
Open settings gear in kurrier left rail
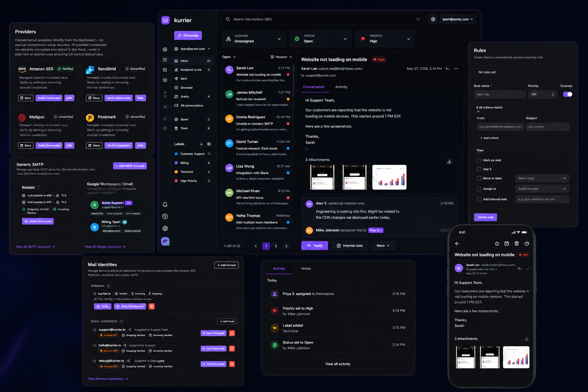coord(165,229)
